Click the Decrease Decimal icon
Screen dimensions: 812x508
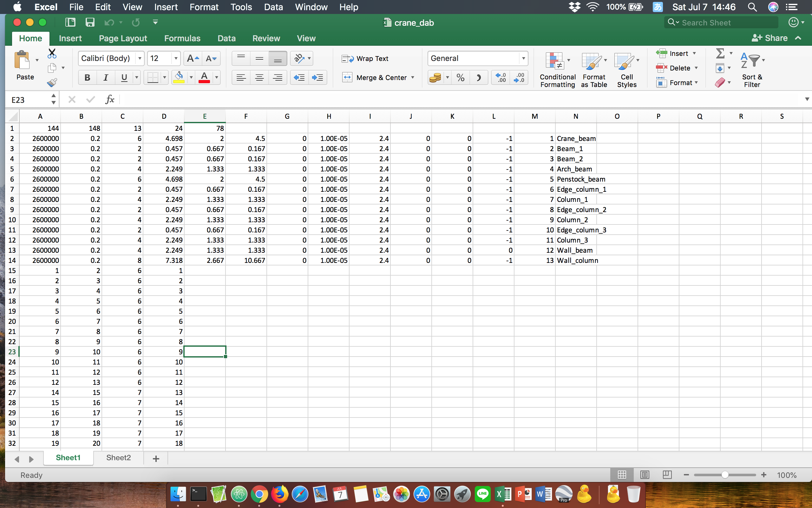[519, 77]
